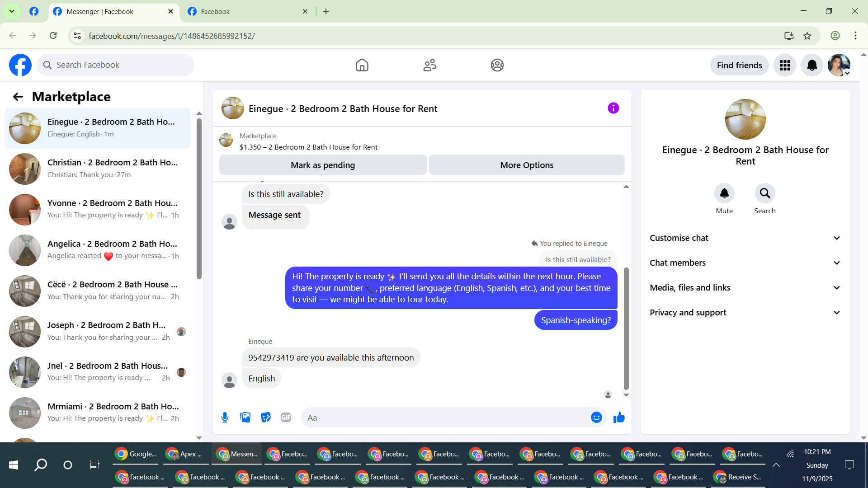View site information icon in address bar

coord(77,36)
